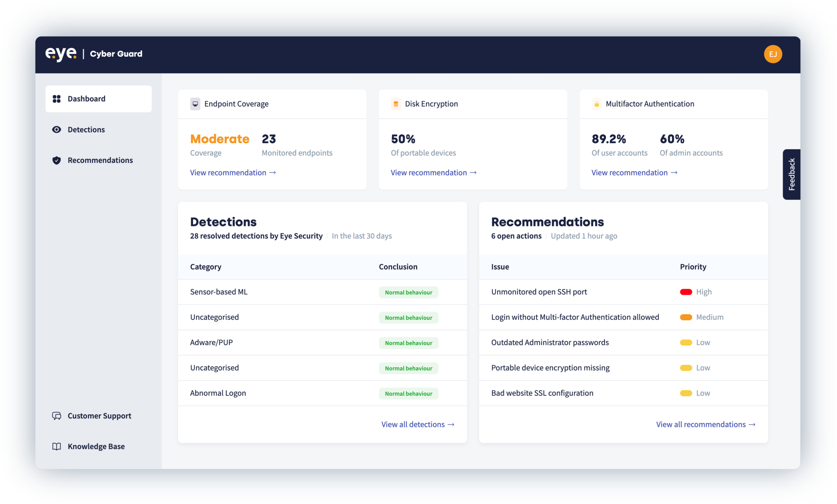
Task: Expand the Feedback panel on the right edge
Action: point(791,174)
